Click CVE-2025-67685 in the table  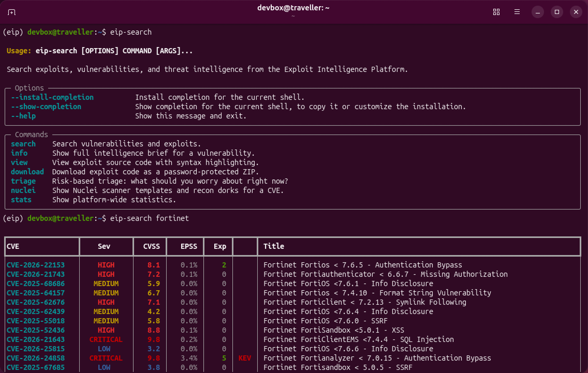tap(36, 367)
